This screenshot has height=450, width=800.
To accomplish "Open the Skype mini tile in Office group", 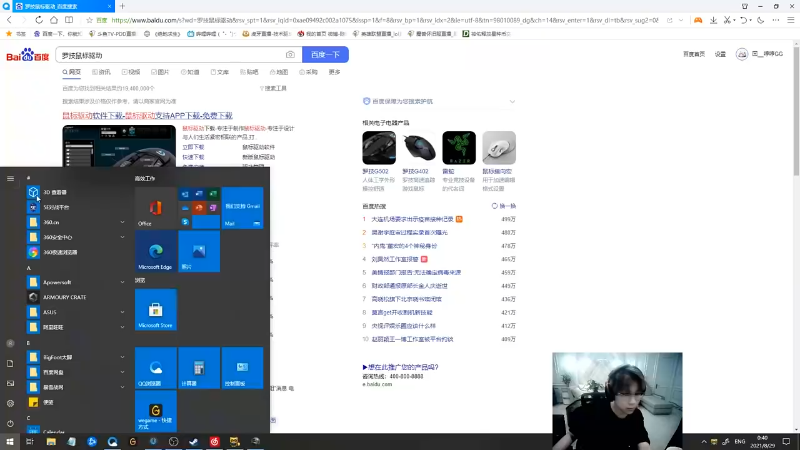I will pos(185,222).
